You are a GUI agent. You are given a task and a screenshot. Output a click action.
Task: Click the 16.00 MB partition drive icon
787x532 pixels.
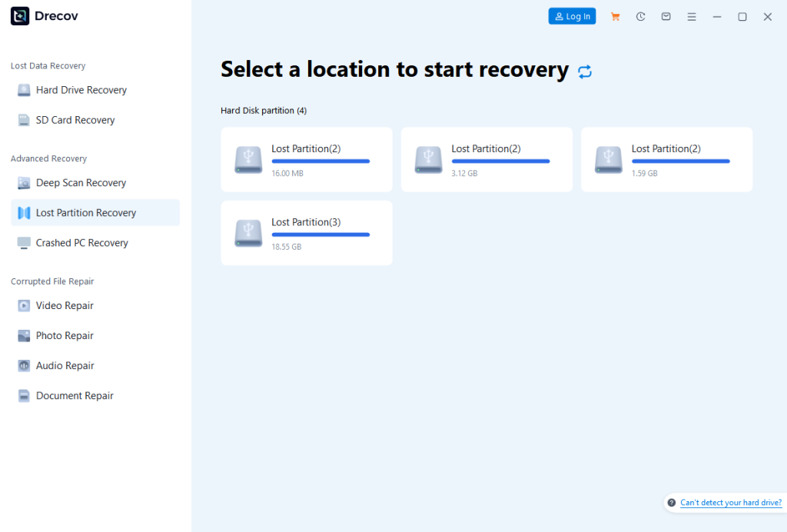(248, 160)
